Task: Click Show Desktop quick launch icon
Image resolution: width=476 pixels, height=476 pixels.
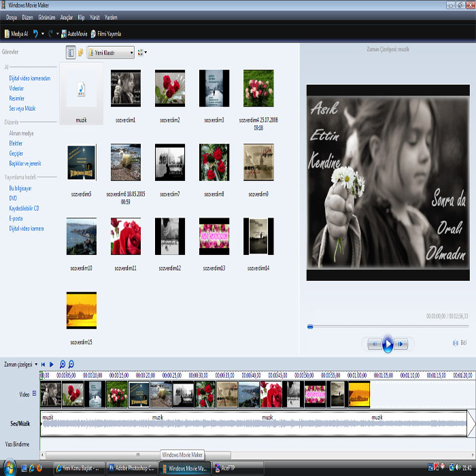Action: 24,468
